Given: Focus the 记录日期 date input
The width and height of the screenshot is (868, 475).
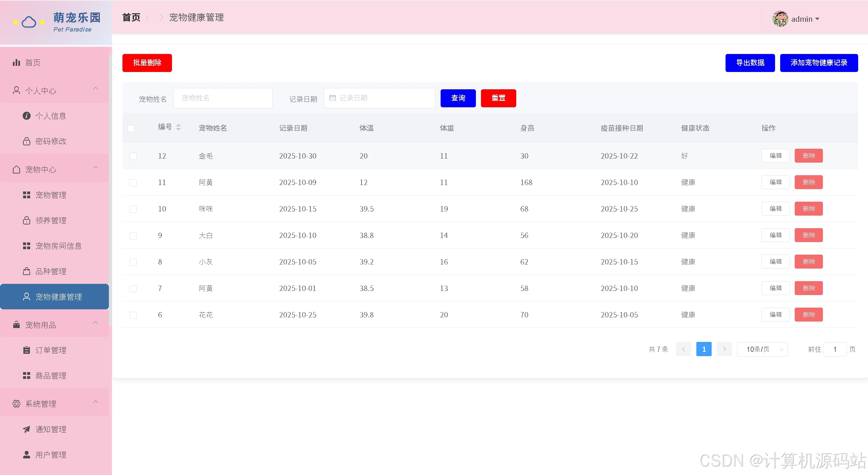Looking at the screenshot, I should [x=379, y=98].
